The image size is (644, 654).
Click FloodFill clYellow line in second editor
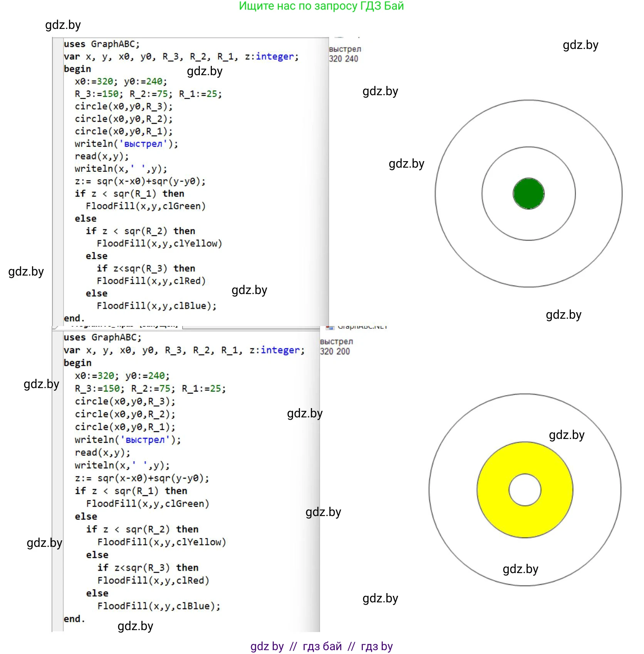point(161,542)
